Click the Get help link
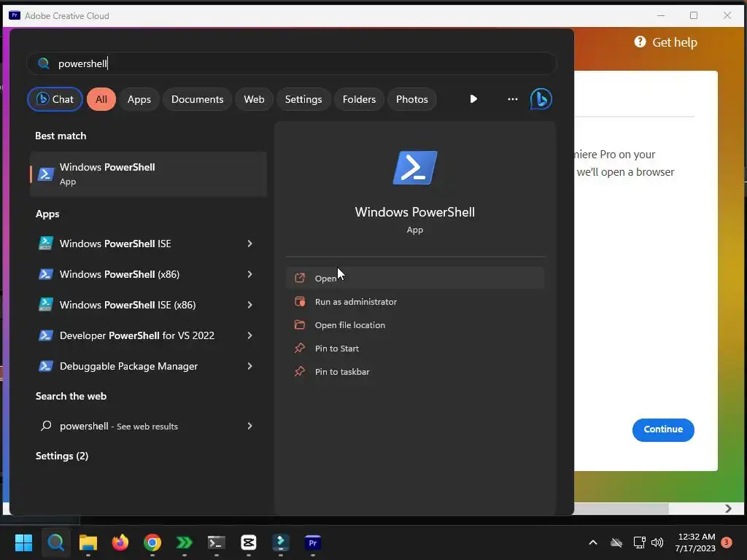 pyautogui.click(x=674, y=42)
